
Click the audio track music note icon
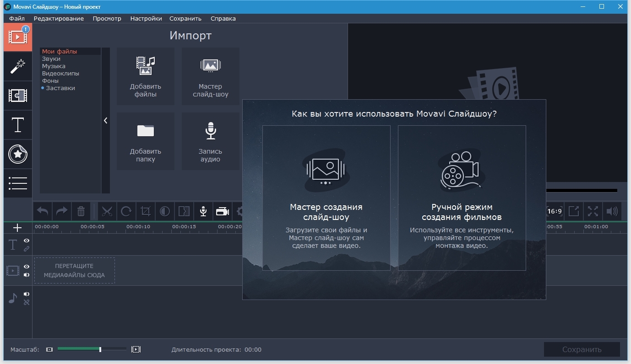pyautogui.click(x=13, y=298)
